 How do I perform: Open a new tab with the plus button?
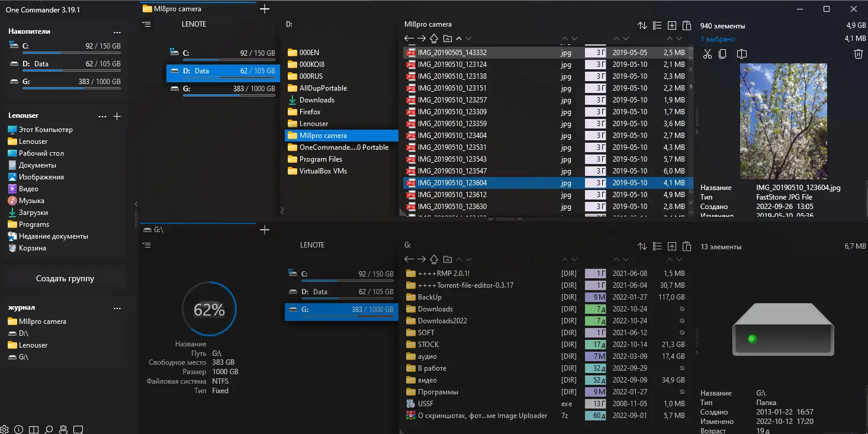pyautogui.click(x=265, y=9)
